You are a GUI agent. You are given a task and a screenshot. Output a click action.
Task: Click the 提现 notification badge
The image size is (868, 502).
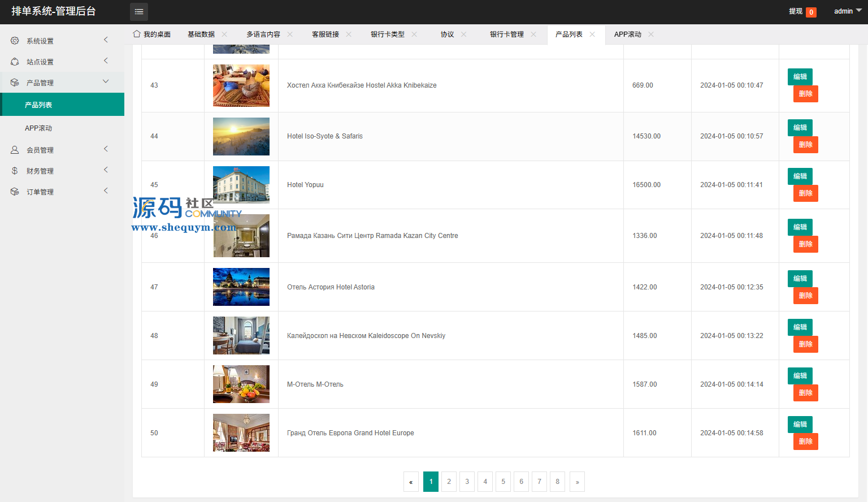[x=811, y=12]
